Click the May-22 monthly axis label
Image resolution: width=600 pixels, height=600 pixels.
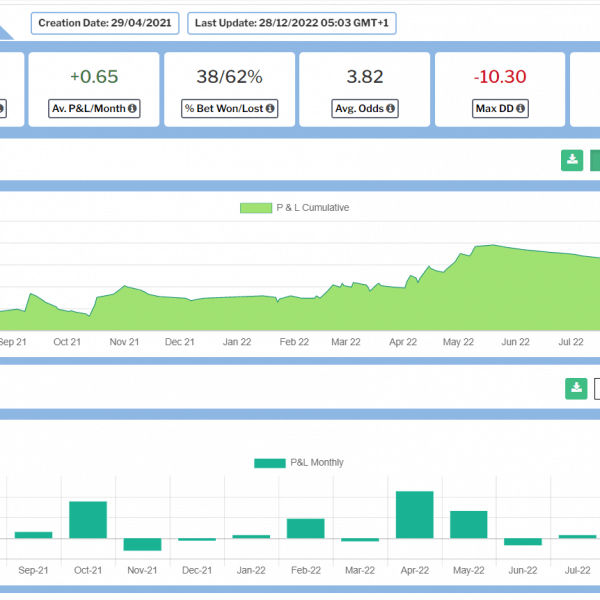point(469,570)
